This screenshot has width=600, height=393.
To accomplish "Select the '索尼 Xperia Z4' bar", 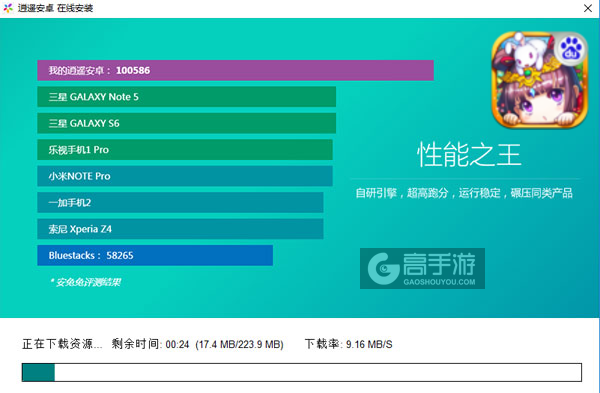I will 180,229.
